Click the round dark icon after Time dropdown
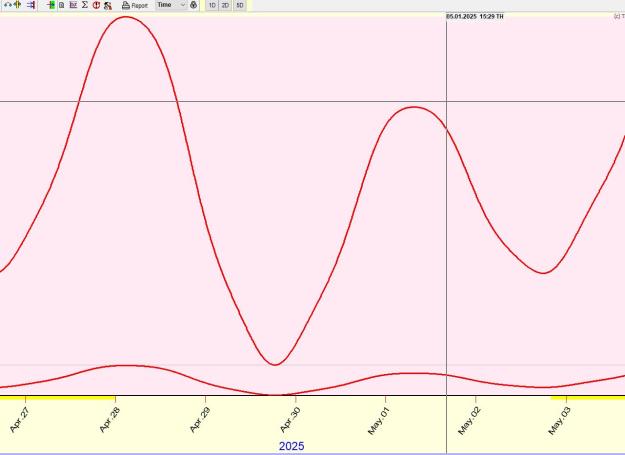The width and height of the screenshot is (625, 455). [x=194, y=5]
